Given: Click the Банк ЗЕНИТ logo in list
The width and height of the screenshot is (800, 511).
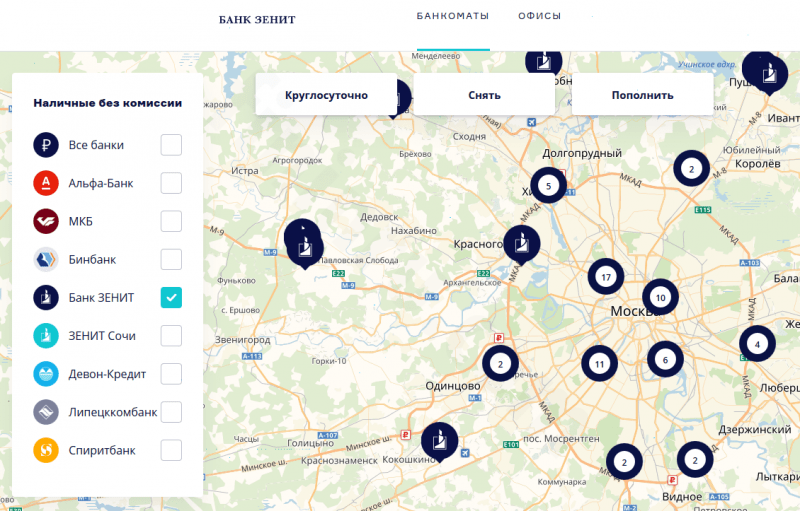Looking at the screenshot, I should pos(46,297).
